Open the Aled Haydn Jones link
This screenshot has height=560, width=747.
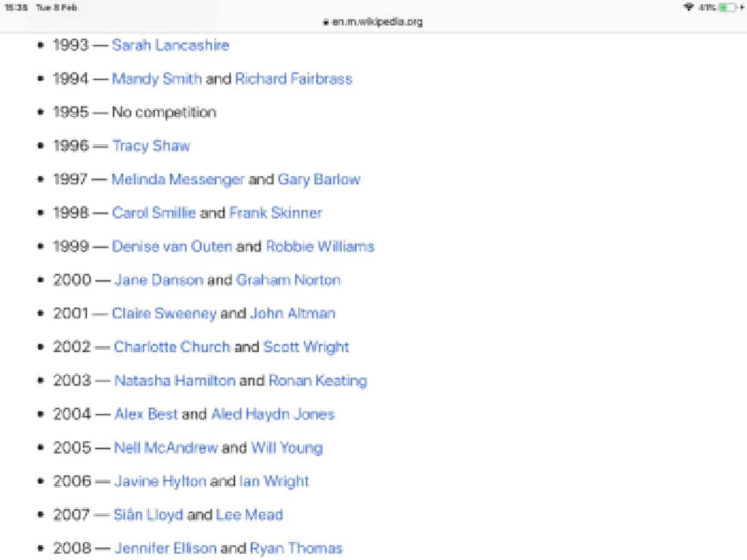(x=273, y=414)
